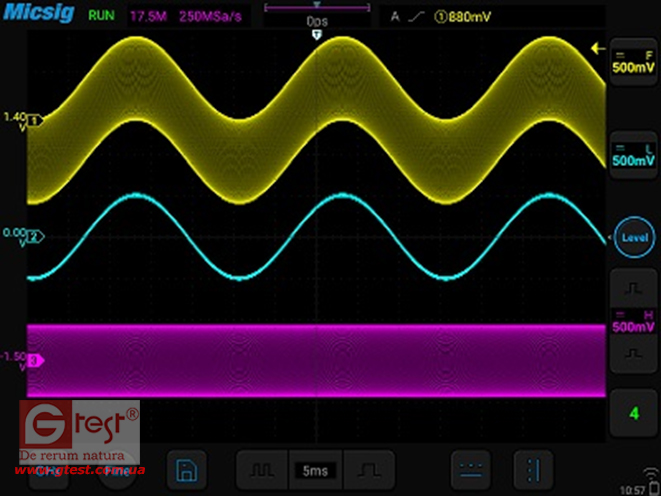
Task: Open the 17.5M memory depth setting
Action: tap(145, 16)
